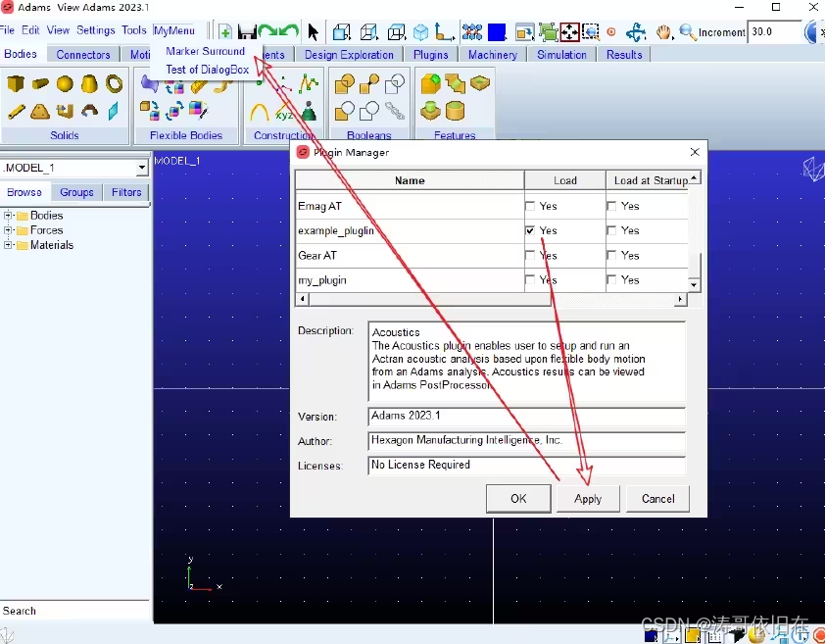Click the Arc construction icon
Viewport: 825px width, 644px height.
point(259,111)
